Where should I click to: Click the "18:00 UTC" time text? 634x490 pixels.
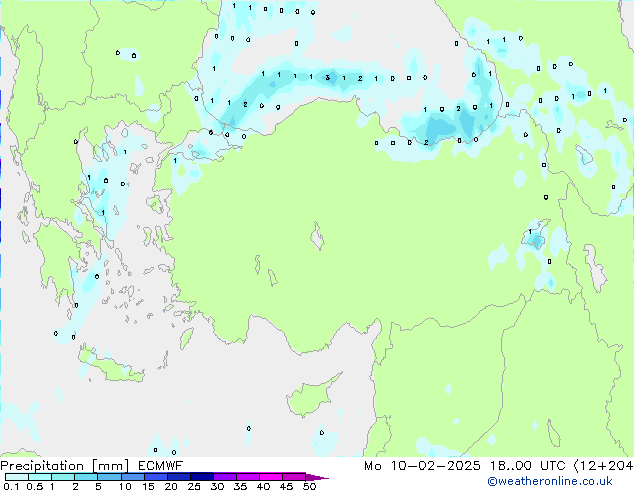point(527,466)
